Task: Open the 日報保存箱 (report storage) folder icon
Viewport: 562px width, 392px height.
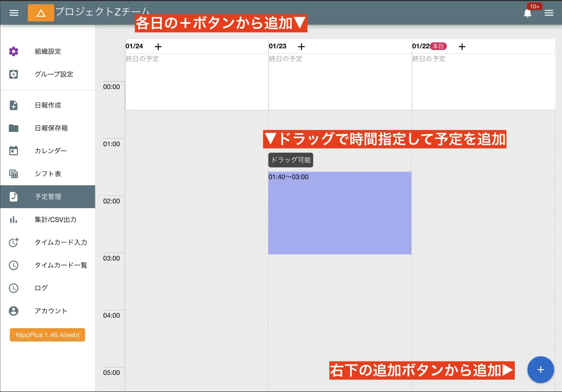Action: point(13,128)
